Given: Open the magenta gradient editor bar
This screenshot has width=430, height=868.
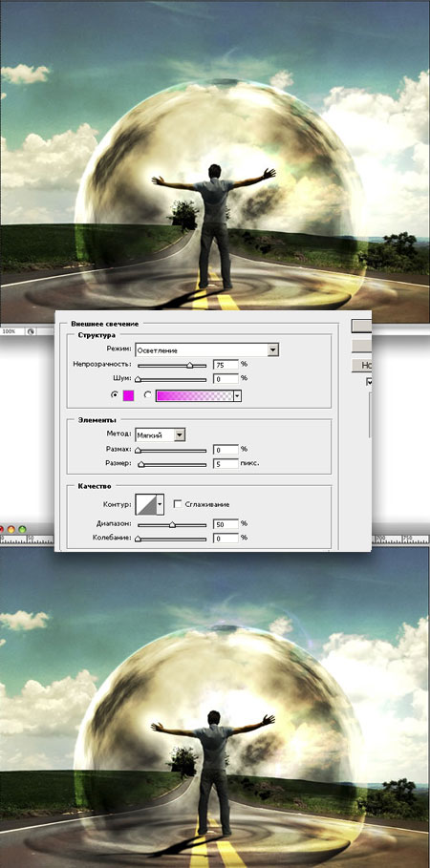Looking at the screenshot, I should pos(195,395).
